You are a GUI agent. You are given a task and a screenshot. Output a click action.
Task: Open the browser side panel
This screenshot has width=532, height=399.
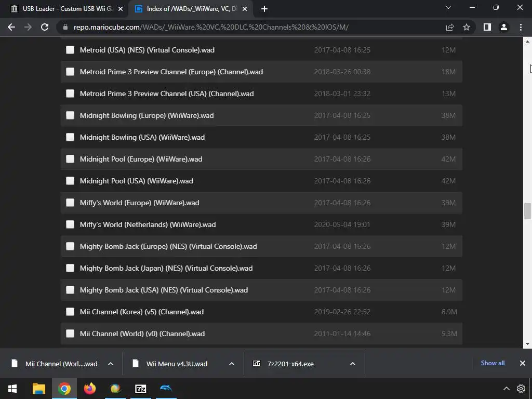[487, 27]
